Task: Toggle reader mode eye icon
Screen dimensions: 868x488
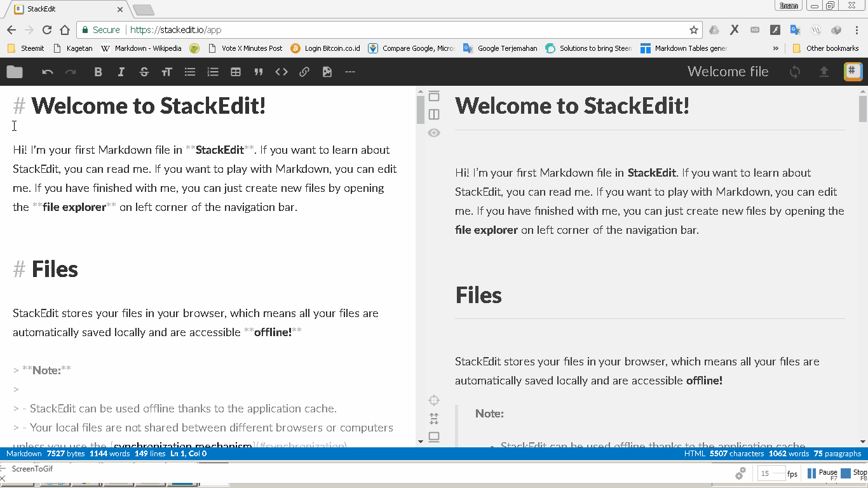Action: coord(434,133)
